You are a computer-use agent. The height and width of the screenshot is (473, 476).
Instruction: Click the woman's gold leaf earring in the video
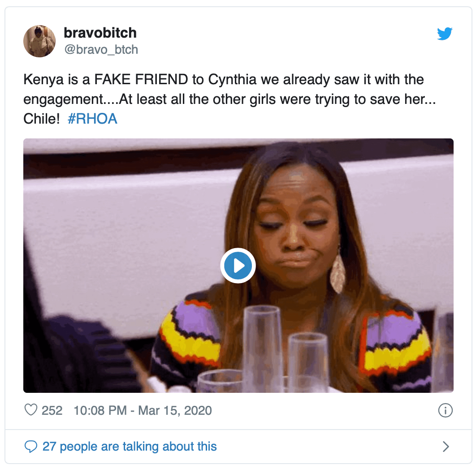coord(338,274)
